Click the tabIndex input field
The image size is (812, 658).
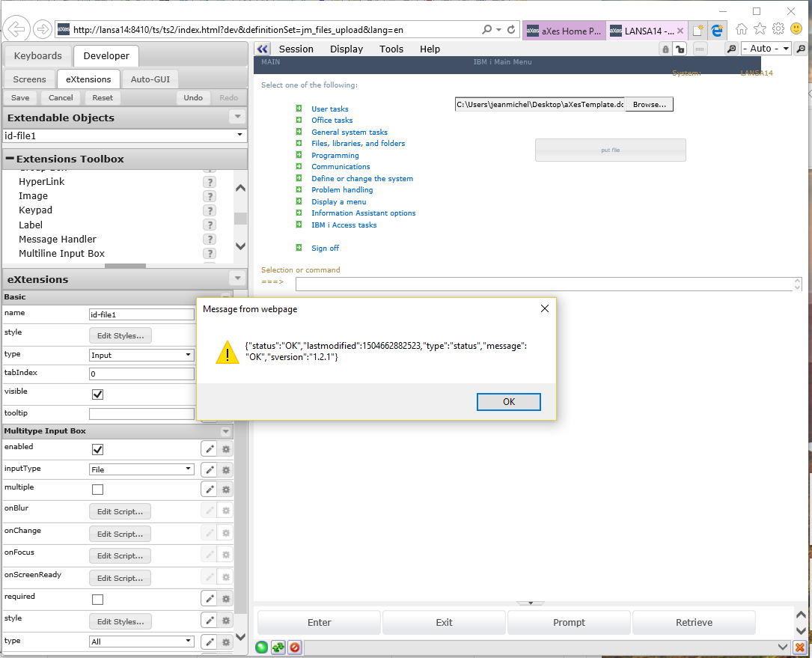[141, 374]
